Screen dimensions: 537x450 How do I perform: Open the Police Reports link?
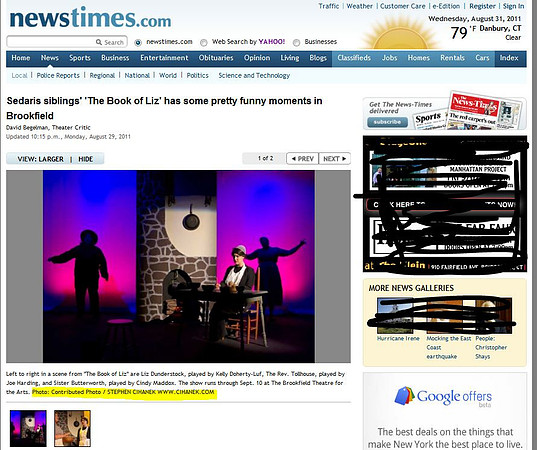point(58,75)
